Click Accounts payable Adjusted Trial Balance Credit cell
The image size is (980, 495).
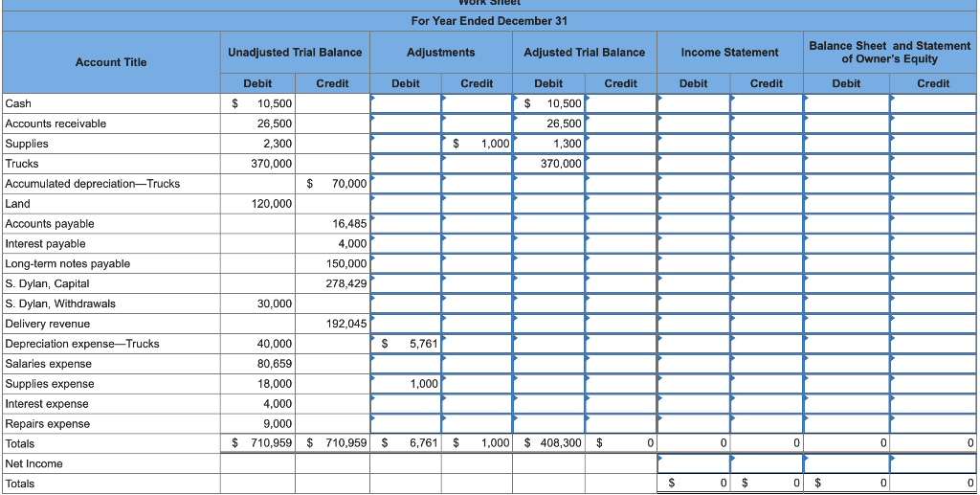[620, 224]
